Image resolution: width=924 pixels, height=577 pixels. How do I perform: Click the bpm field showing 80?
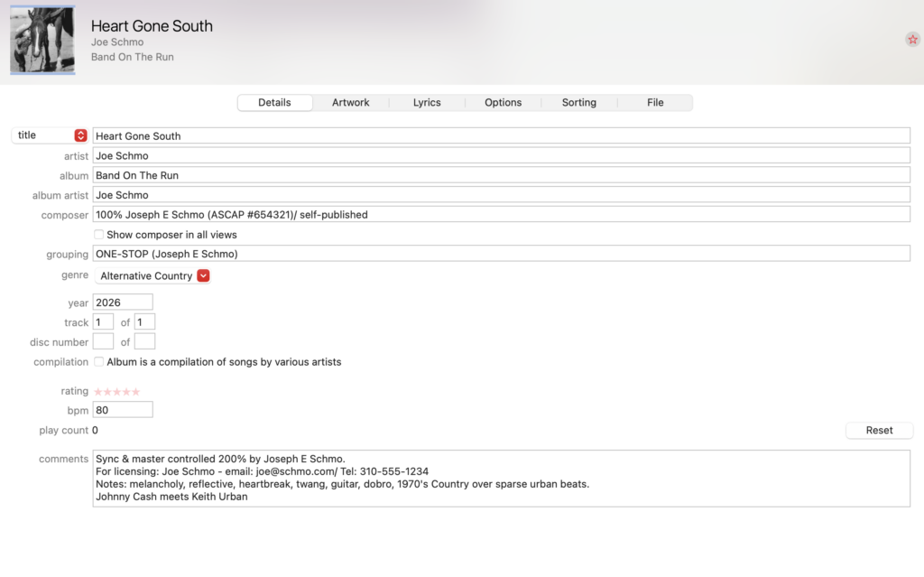(x=123, y=410)
